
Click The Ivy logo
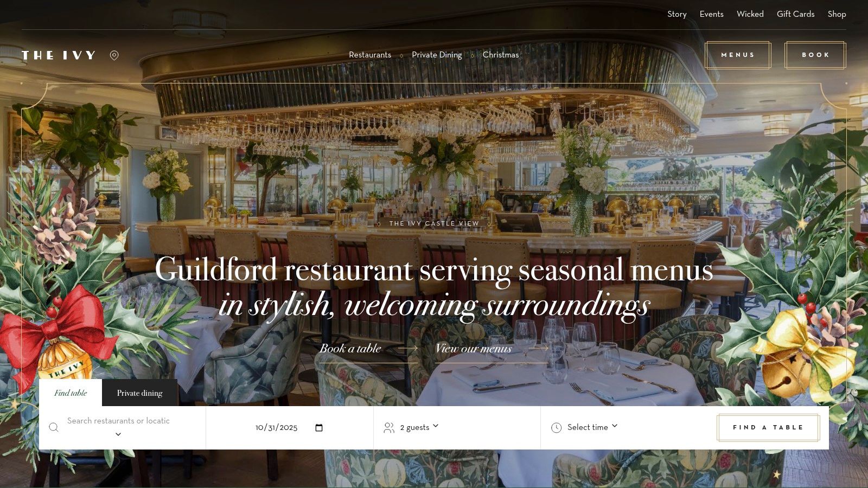pyautogui.click(x=59, y=55)
